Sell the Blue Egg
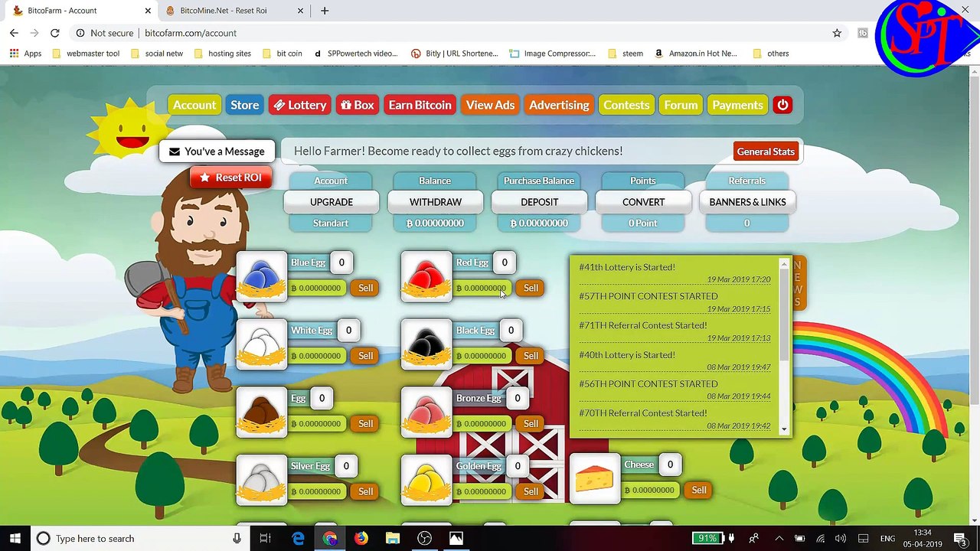980x551 pixels. click(x=365, y=288)
